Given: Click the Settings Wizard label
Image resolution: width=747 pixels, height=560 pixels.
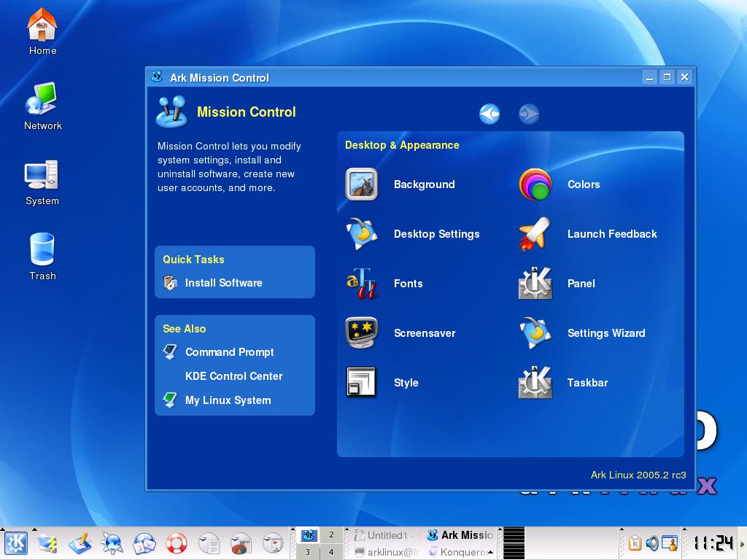Looking at the screenshot, I should pos(606,333).
